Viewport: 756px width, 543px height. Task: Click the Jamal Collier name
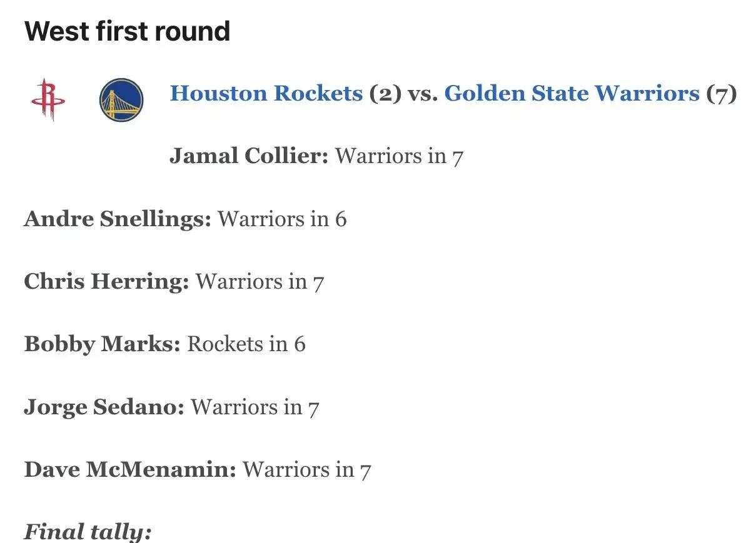point(249,156)
